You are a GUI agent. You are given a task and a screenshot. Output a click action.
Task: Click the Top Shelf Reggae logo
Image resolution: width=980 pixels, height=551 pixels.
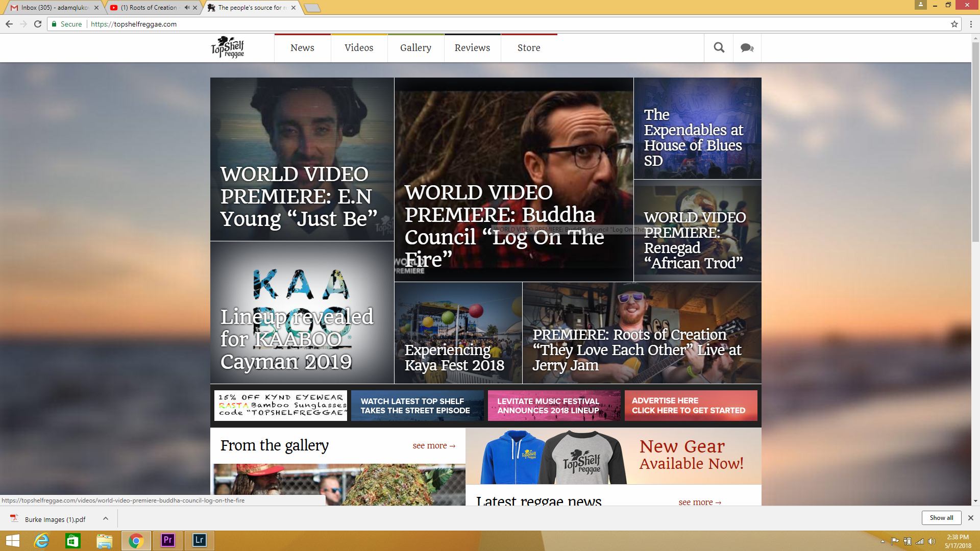(228, 47)
